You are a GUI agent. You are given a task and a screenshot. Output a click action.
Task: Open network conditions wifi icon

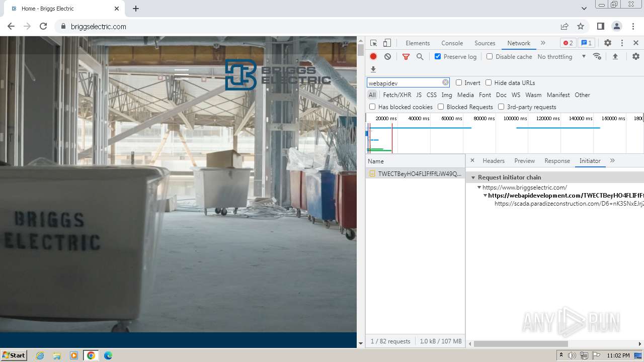tap(597, 56)
